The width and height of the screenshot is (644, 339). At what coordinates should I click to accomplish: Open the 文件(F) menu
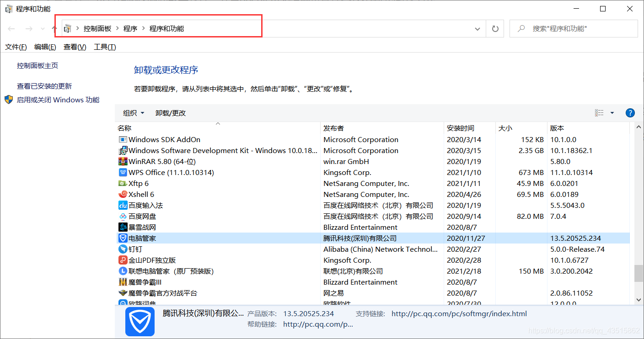click(x=16, y=47)
